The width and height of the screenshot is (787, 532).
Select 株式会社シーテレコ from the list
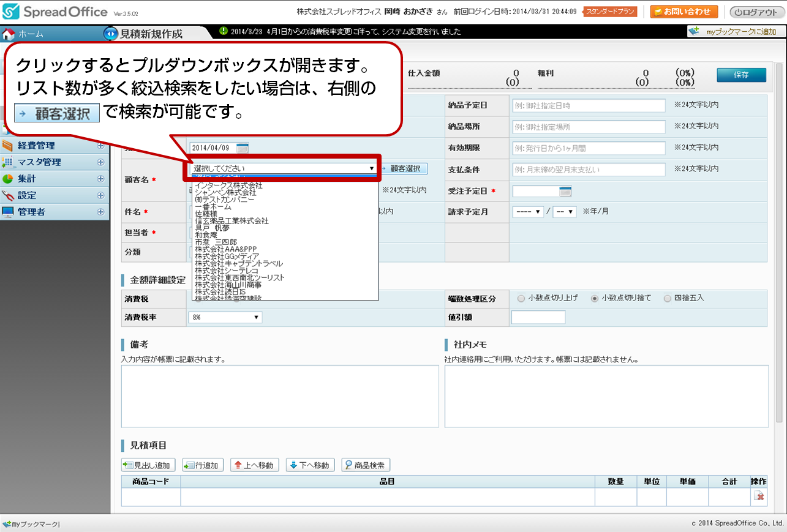pos(227,271)
